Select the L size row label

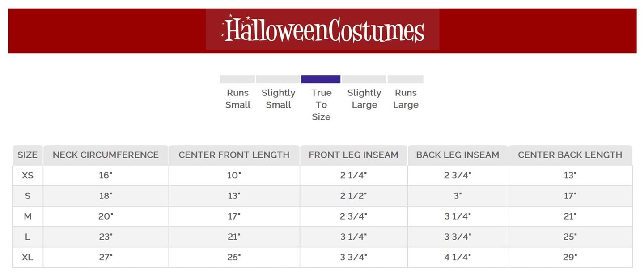(x=28, y=237)
